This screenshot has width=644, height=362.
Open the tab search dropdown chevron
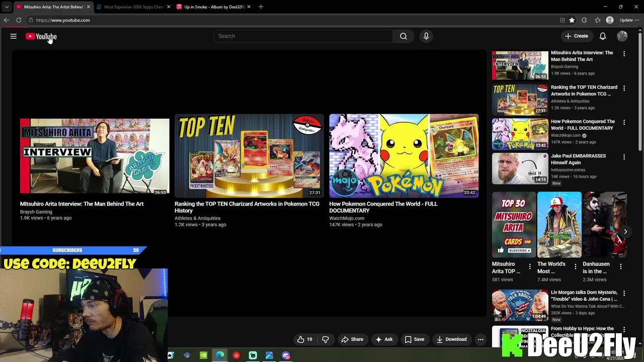pos(6,7)
